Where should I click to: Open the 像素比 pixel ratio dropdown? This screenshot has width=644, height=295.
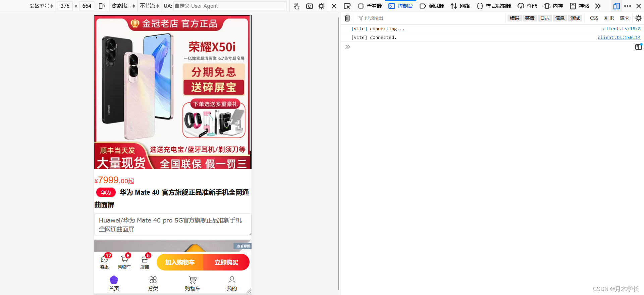123,6
